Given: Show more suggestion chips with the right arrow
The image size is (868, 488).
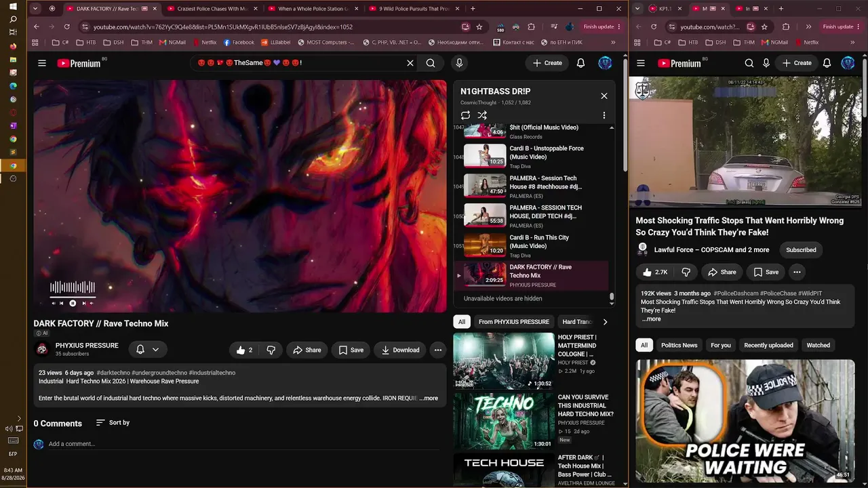Looking at the screenshot, I should (605, 322).
